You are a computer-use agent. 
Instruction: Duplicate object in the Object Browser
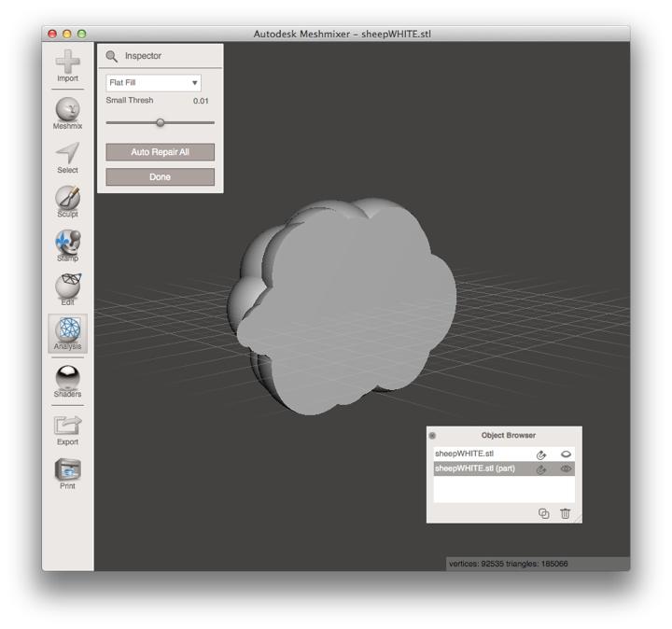click(x=543, y=513)
